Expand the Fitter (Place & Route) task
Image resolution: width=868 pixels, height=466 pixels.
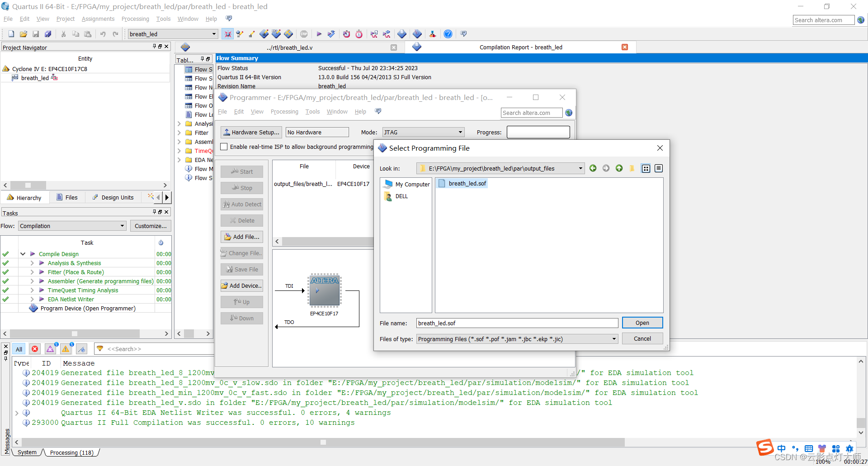pyautogui.click(x=32, y=272)
